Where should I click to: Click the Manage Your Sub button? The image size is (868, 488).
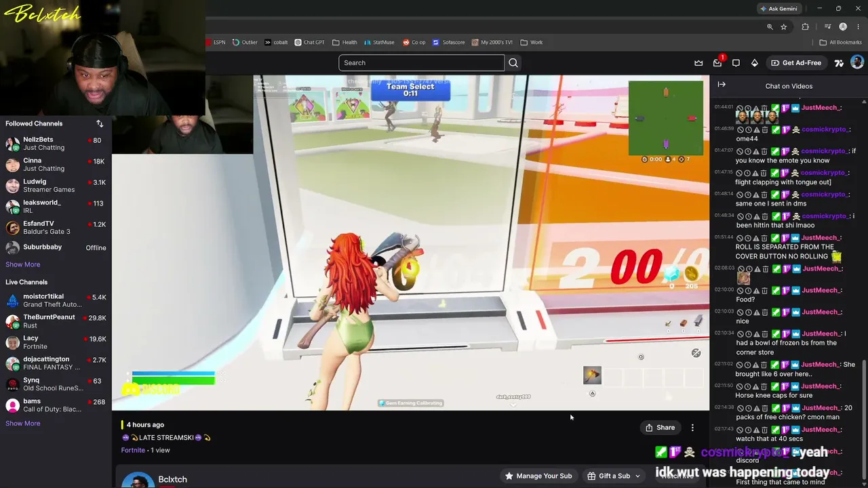(x=538, y=476)
